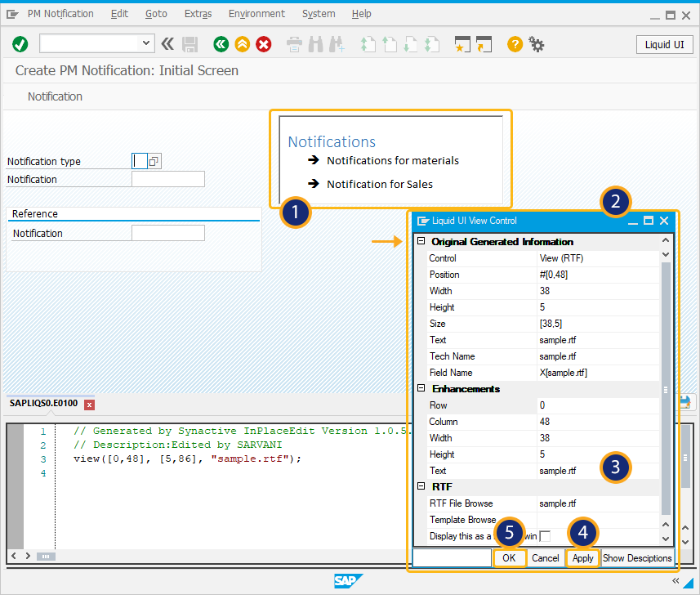Click the status bar expand double-chevron icon
700x595 pixels.
[x=675, y=581]
